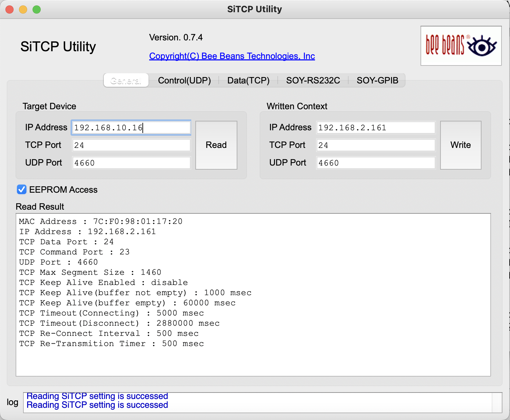Screen dimensions: 510x420
Task: Click the log message area
Action: click(258, 402)
